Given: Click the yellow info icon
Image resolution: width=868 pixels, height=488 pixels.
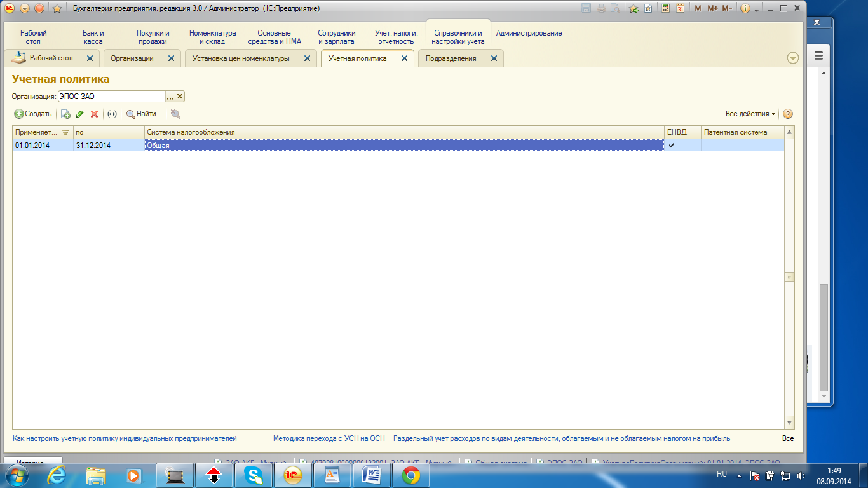Looking at the screenshot, I should pyautogui.click(x=745, y=9).
